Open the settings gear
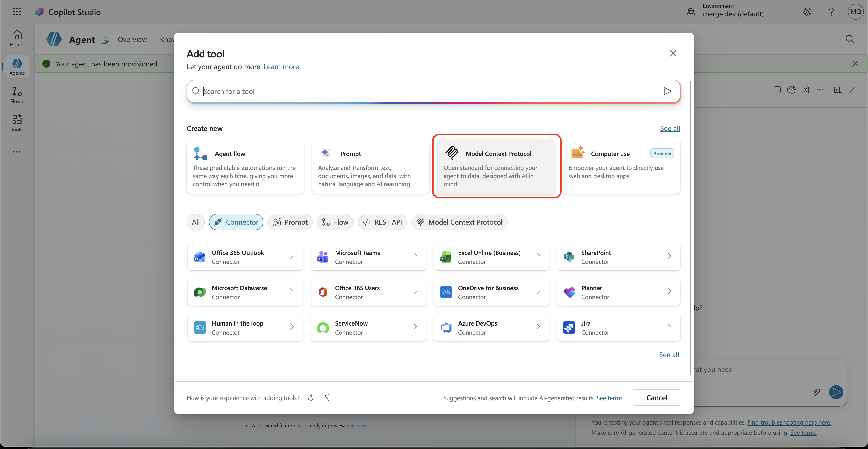 coord(807,12)
